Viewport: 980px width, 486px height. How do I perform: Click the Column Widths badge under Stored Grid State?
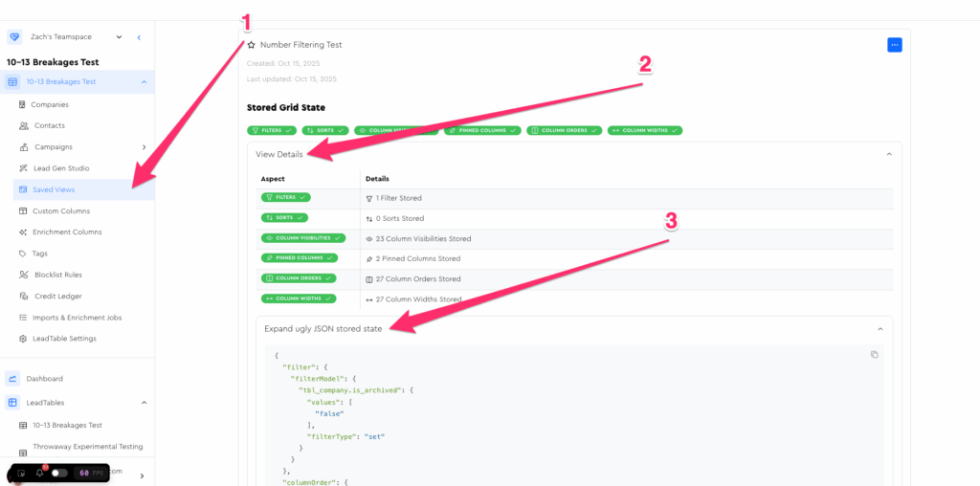pos(645,130)
